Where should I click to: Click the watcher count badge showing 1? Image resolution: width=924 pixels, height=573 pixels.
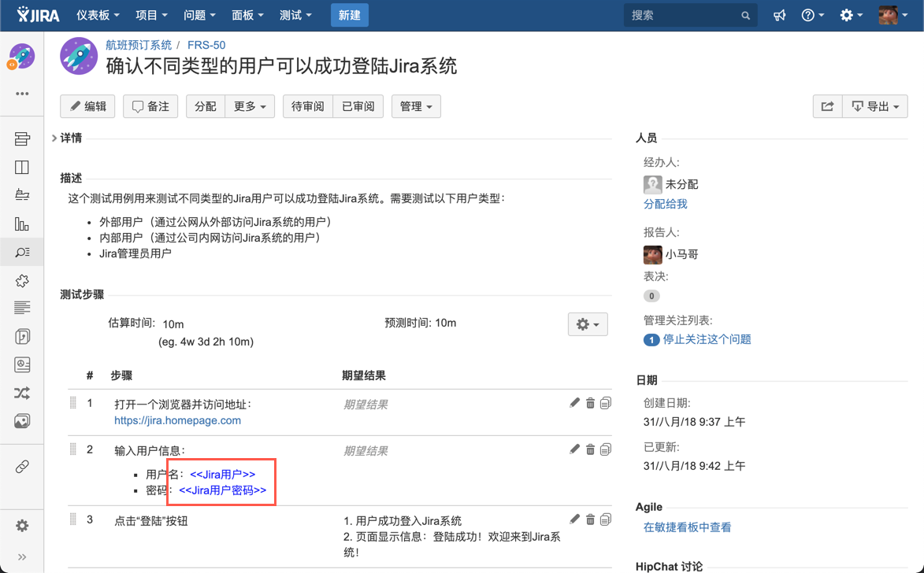651,340
